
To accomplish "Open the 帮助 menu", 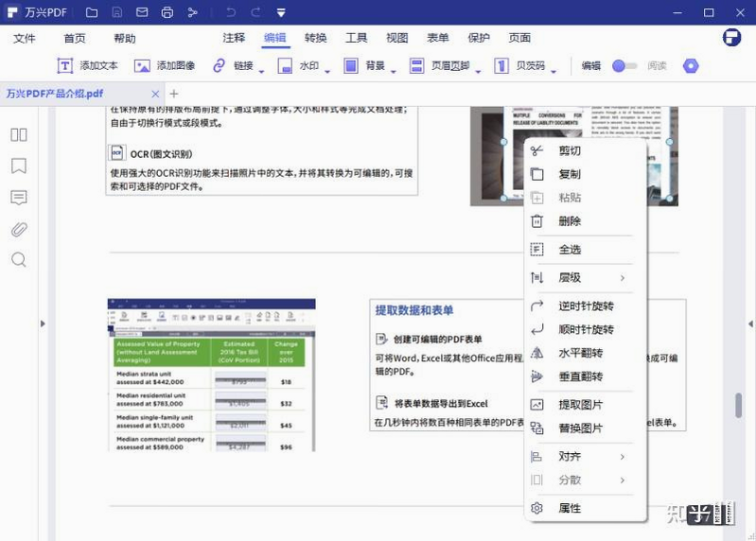I will pos(125,38).
